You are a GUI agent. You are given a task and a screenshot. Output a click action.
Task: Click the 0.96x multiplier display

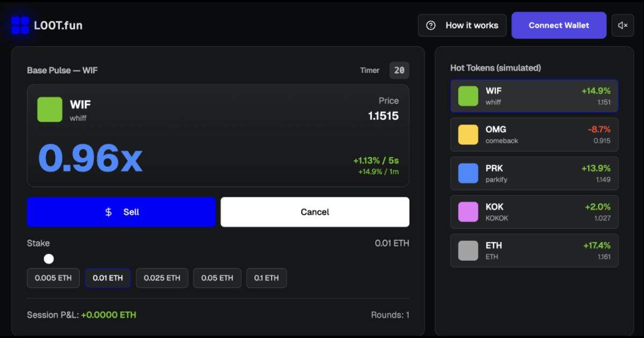pyautogui.click(x=90, y=158)
